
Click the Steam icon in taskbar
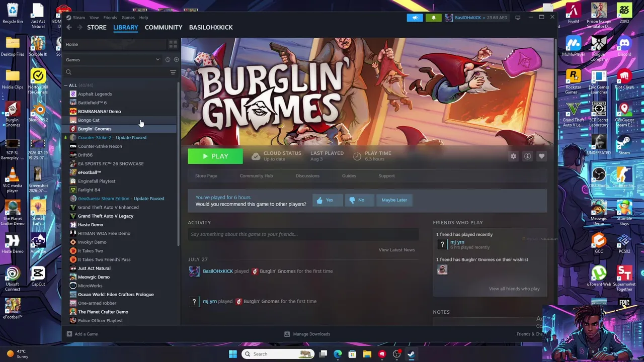[x=411, y=354]
